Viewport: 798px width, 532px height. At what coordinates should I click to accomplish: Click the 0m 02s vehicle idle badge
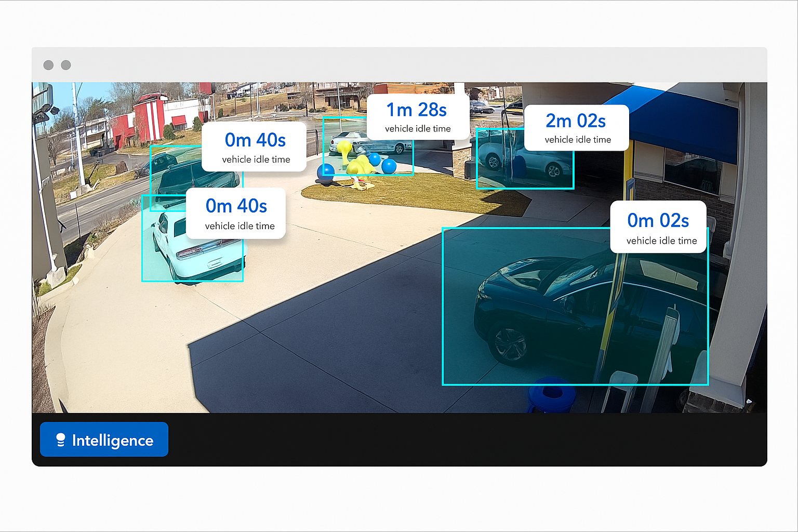click(657, 227)
